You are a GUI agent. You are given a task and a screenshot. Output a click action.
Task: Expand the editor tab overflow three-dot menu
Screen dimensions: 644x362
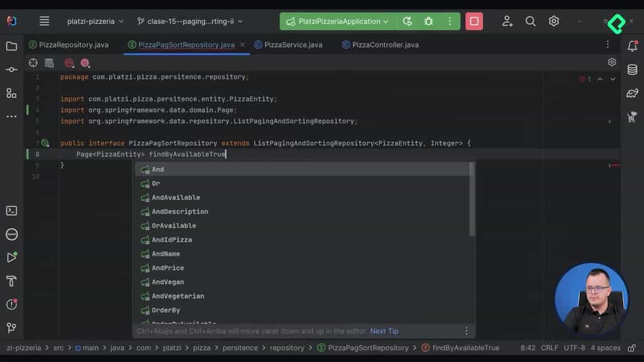[607, 45]
